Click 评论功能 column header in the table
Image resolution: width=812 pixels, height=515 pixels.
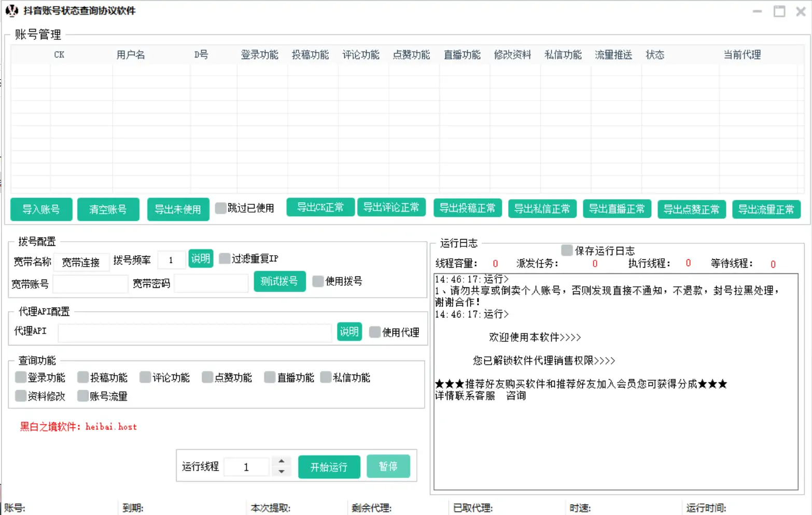click(x=361, y=54)
